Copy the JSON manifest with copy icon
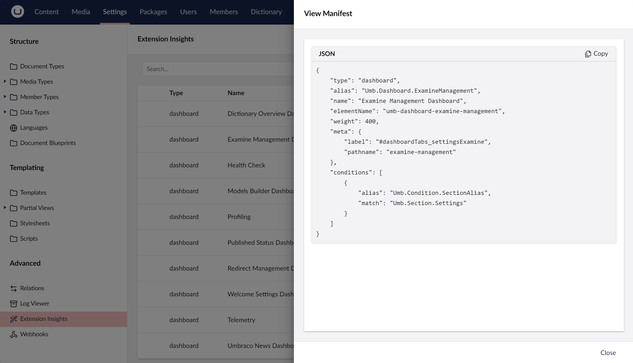Screen dimensions: 633x363 pyautogui.click(x=588, y=54)
